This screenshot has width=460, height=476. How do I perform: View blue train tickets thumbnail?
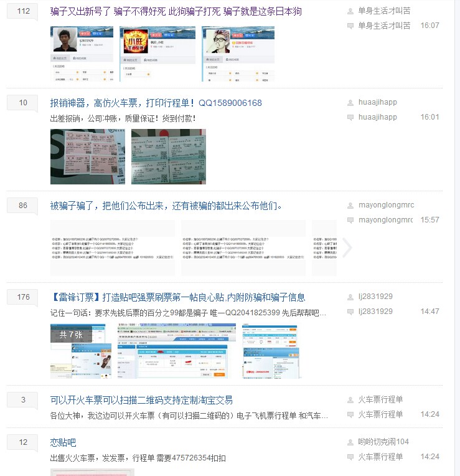click(169, 156)
